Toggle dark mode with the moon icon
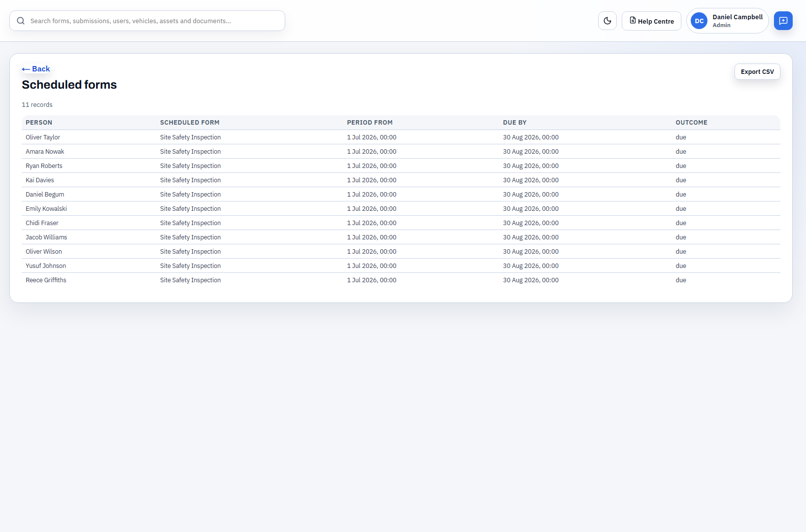This screenshot has height=532, width=806. [607, 21]
